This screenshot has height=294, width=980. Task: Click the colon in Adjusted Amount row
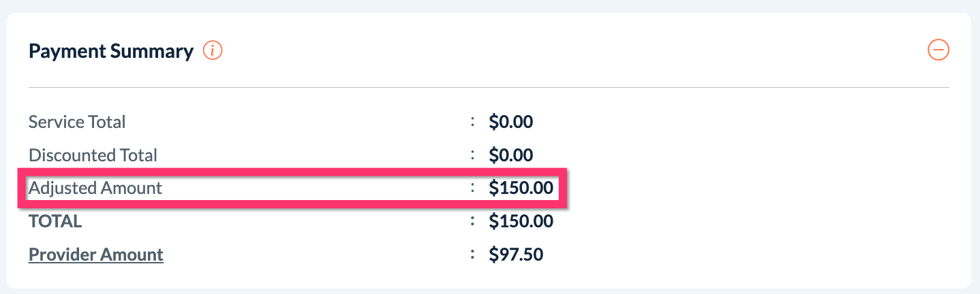(x=472, y=188)
